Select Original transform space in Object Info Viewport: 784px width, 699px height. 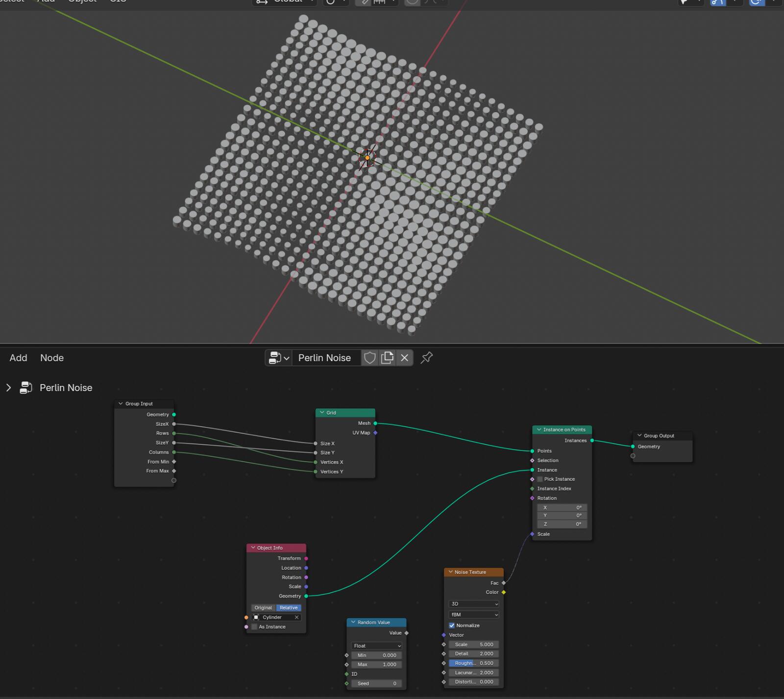[263, 608]
